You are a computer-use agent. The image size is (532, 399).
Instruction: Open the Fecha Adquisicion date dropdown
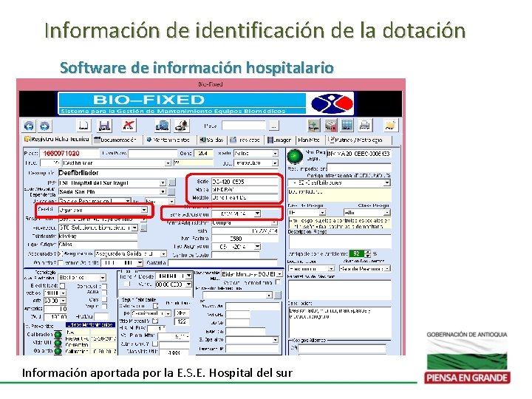tap(258, 214)
